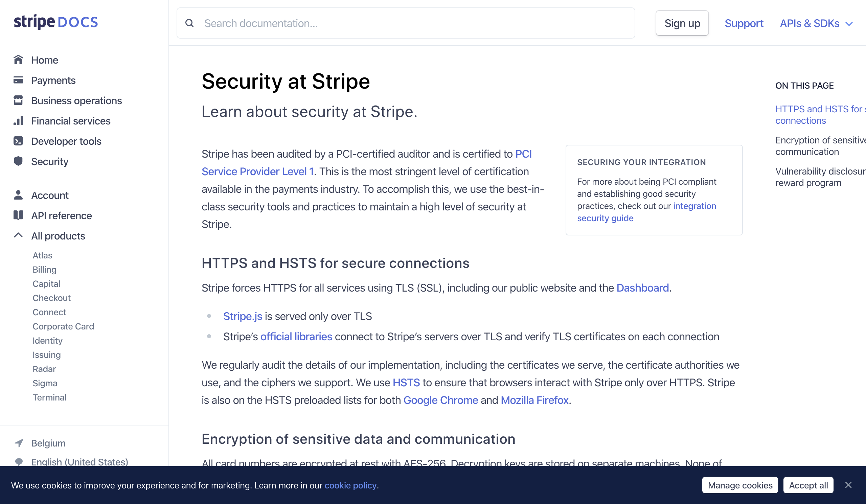Change country from Belgium

pyautogui.click(x=48, y=443)
